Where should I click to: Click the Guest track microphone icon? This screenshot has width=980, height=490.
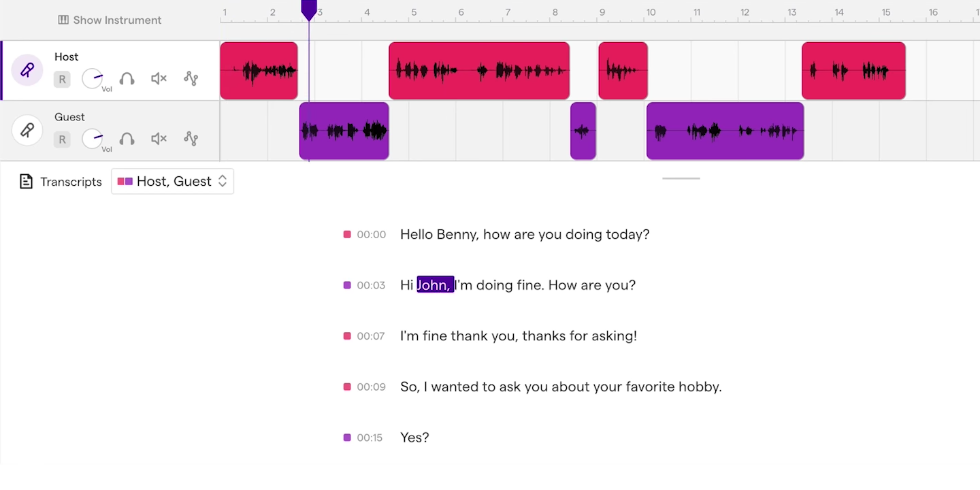coord(27,130)
